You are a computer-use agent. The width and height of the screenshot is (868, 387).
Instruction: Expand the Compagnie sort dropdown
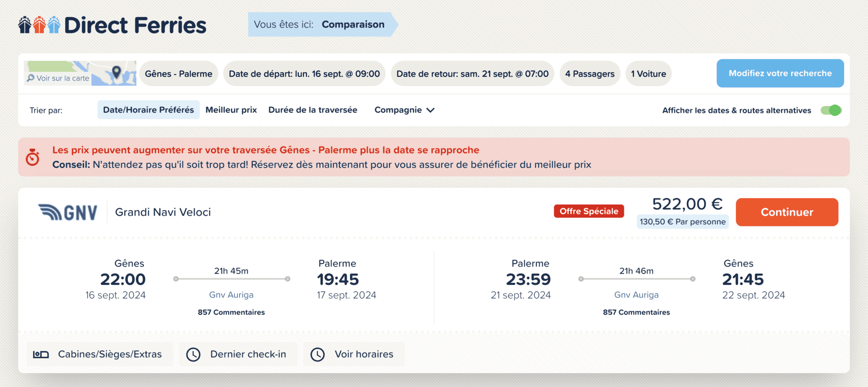point(405,110)
